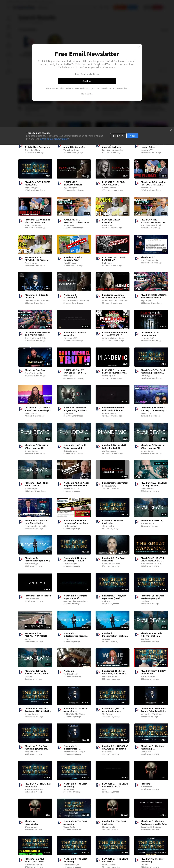Click Brighteon icon beside PLANDEMIC 2.0 HELL NO!!
The height and width of the screenshot is (868, 174).
pos(137,484)
